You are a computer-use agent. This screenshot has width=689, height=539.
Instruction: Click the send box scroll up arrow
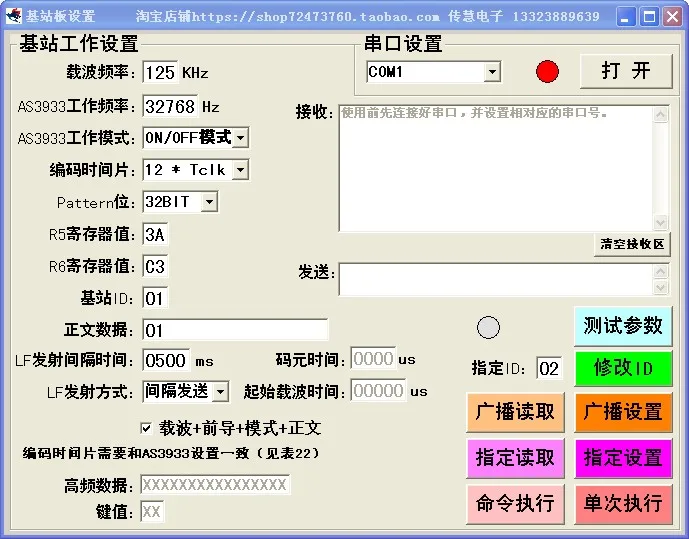click(x=660, y=271)
